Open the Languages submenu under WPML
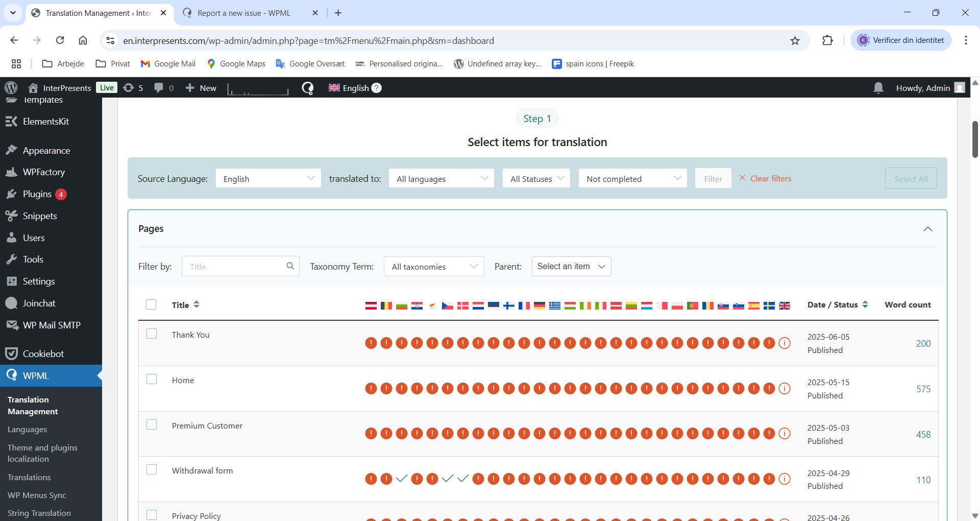 click(28, 430)
